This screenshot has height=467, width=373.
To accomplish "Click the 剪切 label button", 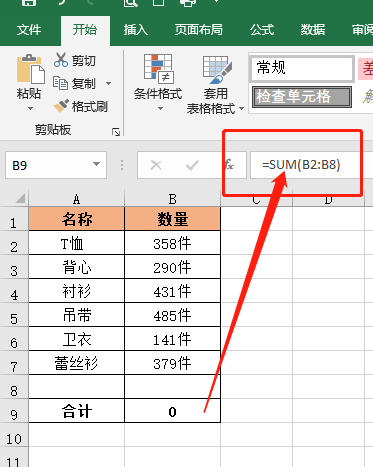I will coord(83,61).
